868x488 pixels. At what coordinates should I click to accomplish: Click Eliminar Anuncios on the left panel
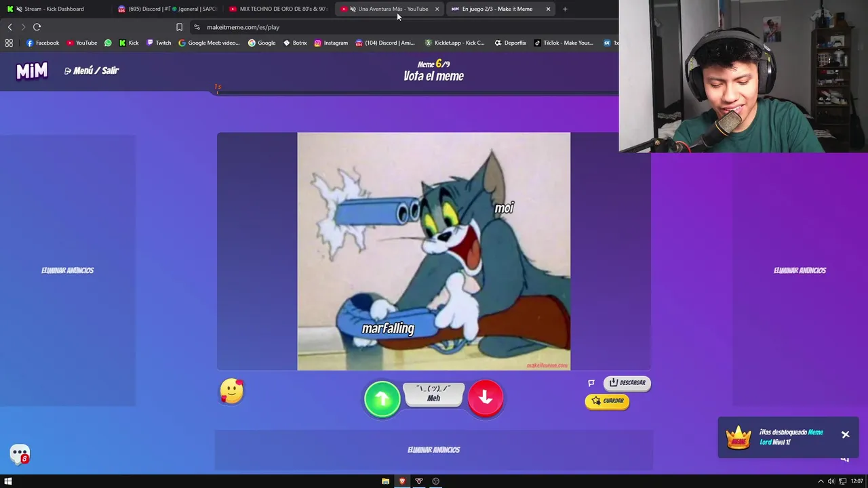click(68, 270)
